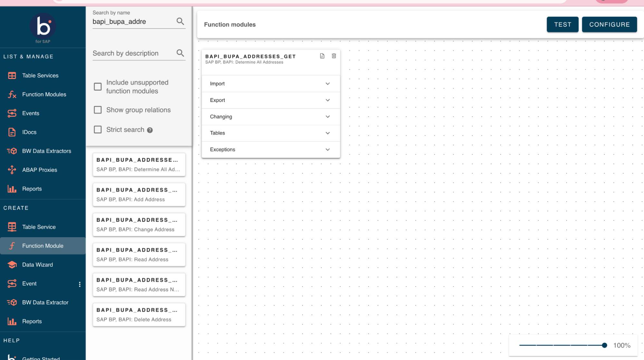Select IDocs menu label
This screenshot has width=644, height=360.
29,132
